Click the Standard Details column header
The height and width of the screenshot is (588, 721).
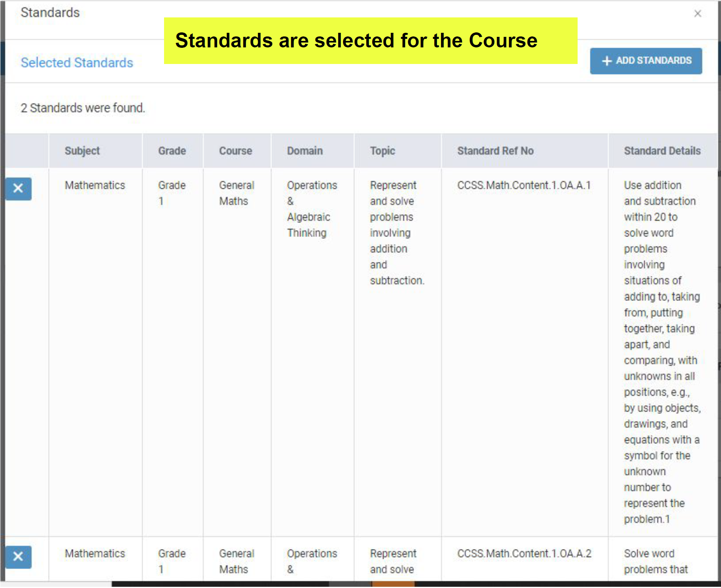coord(662,151)
